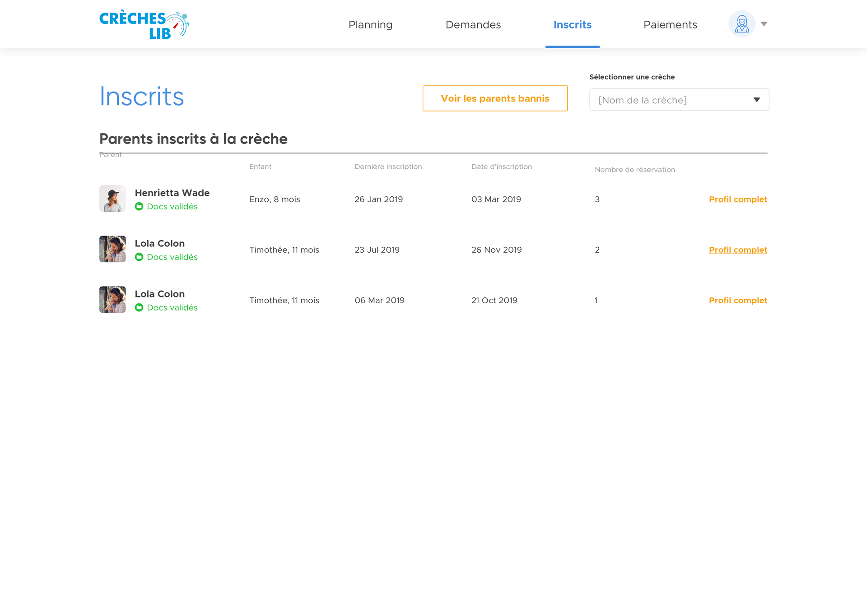
Task: Click the date 06 Mar 2019
Action: (379, 300)
